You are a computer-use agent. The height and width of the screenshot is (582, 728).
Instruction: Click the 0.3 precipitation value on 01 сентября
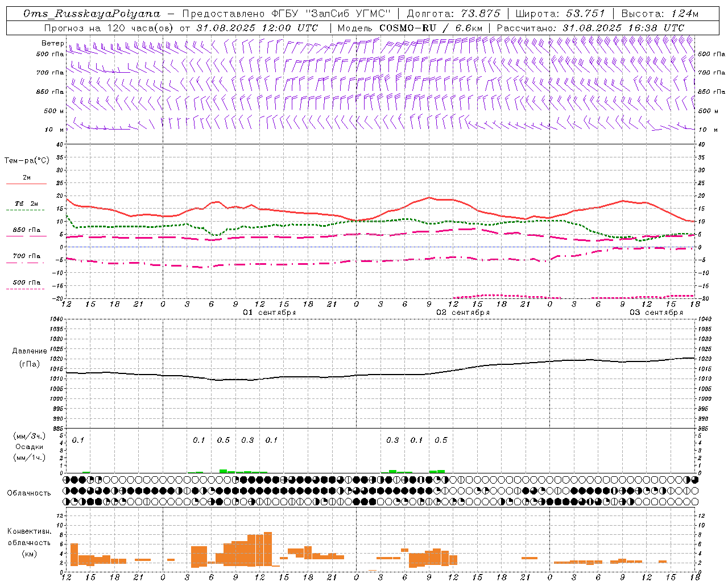pyautogui.click(x=247, y=440)
